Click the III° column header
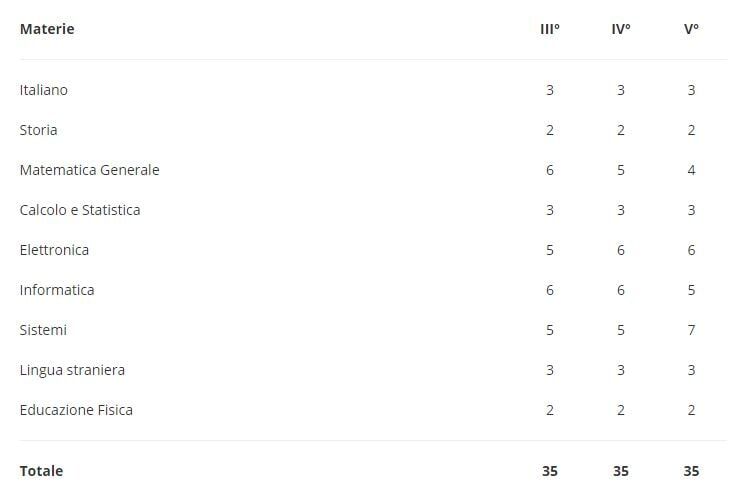 tap(550, 29)
